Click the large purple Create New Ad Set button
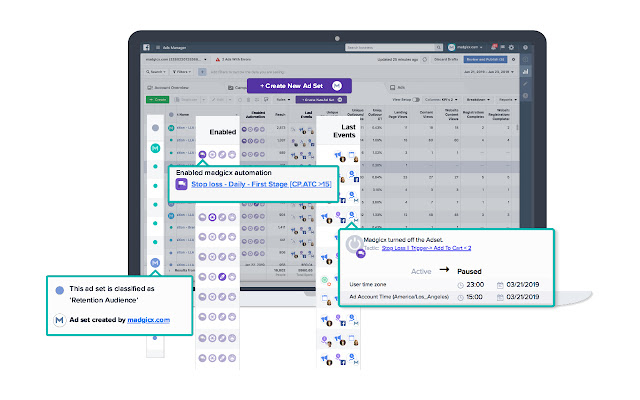Screen dimensions: 640x400 tap(300, 86)
